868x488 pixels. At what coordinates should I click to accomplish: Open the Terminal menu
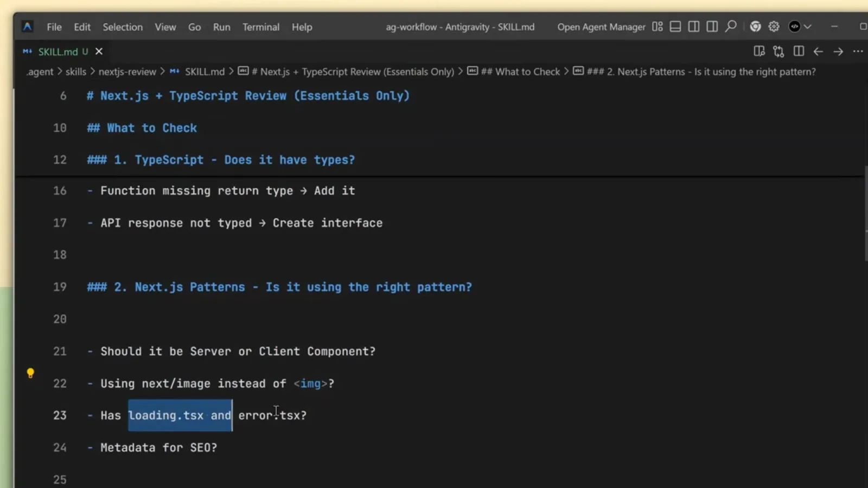tap(261, 27)
